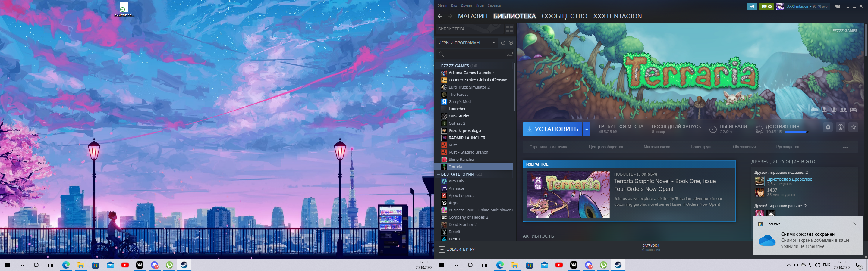Open the library grid collections view icon
The image size is (868, 271).
(509, 29)
